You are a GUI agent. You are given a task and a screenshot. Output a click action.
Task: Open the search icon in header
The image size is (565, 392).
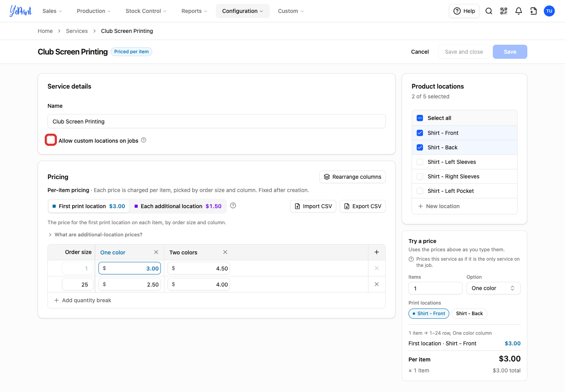click(x=489, y=11)
